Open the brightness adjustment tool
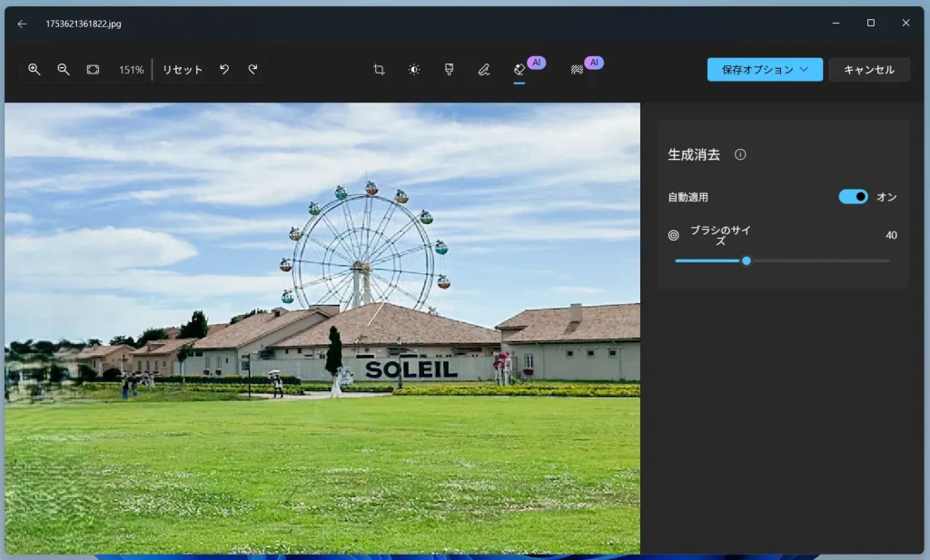The image size is (930, 560). 414,69
